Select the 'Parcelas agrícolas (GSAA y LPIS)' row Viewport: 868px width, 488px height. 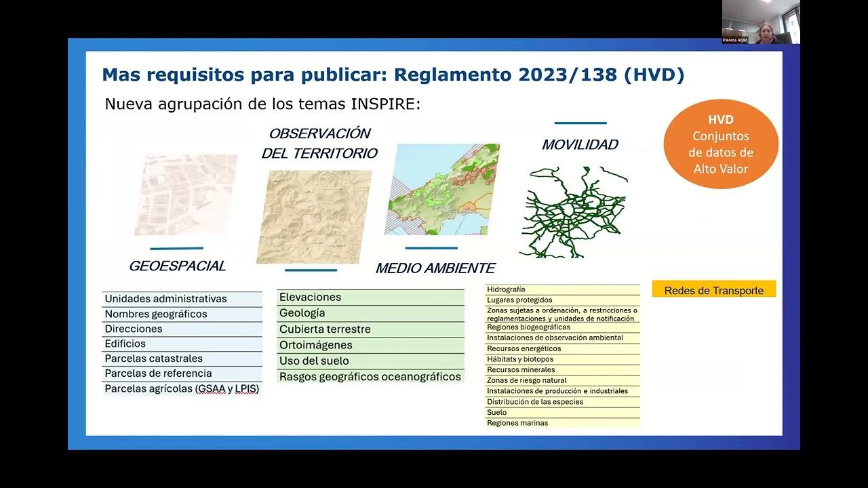(x=182, y=389)
